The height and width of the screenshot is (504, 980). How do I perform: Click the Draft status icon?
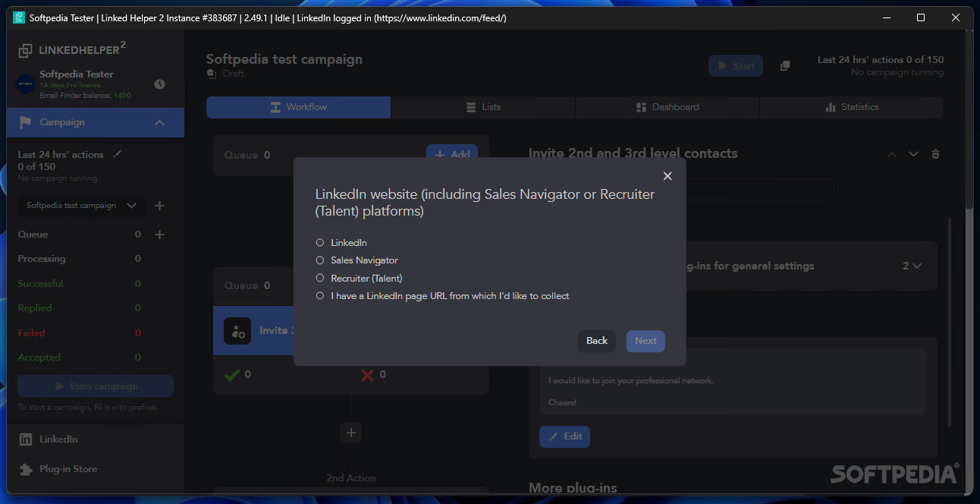212,74
